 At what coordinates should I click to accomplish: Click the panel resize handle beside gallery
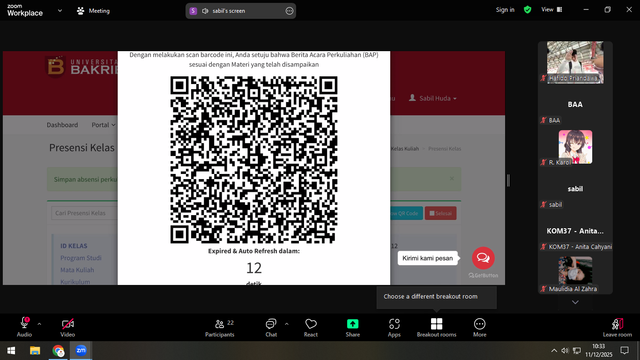(508, 180)
